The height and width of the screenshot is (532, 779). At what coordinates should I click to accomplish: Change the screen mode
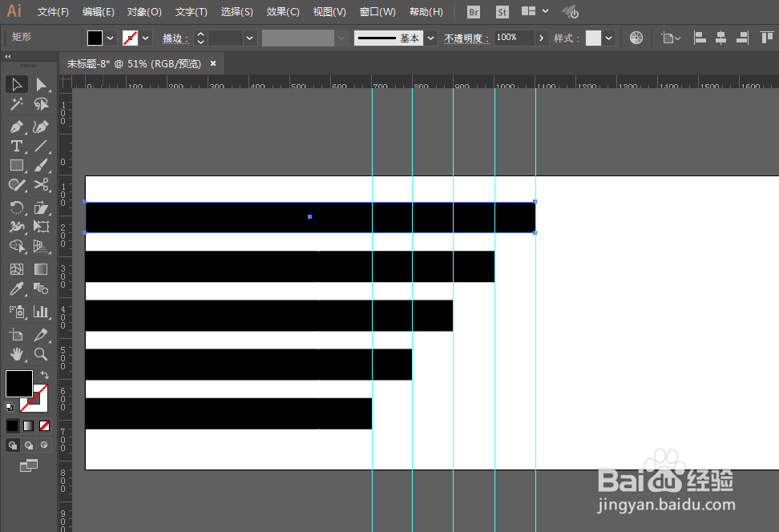(28, 465)
